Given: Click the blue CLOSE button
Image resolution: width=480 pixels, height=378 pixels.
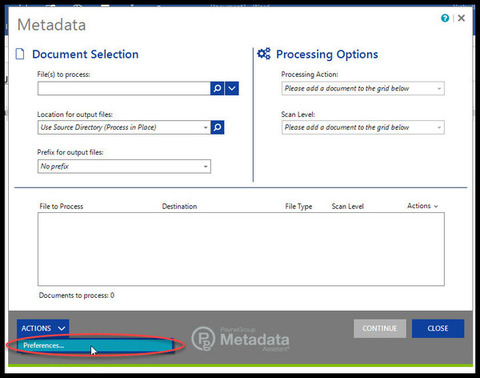Looking at the screenshot, I should coord(438,329).
